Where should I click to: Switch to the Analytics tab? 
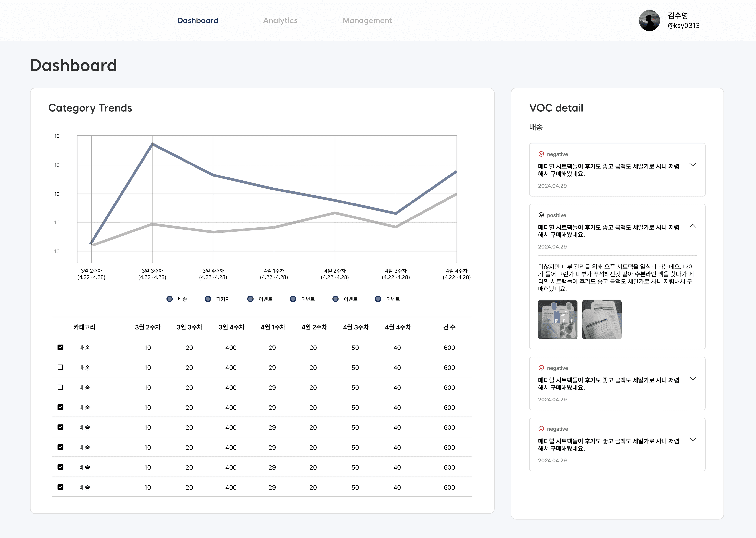pos(280,20)
